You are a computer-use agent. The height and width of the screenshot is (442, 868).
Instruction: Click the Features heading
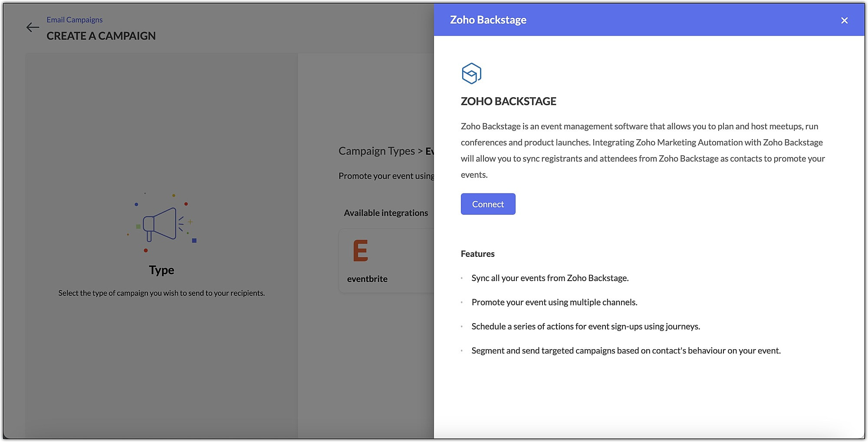tap(477, 254)
